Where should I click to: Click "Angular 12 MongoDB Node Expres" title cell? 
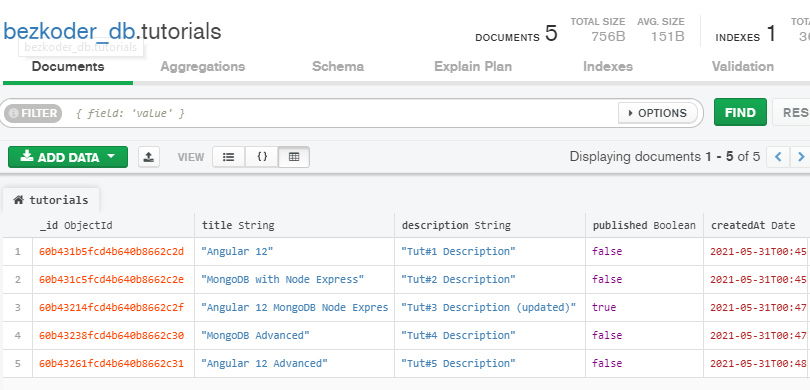coord(294,307)
